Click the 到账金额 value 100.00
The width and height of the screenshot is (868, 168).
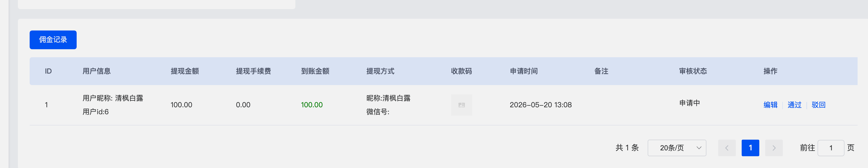[x=312, y=105]
